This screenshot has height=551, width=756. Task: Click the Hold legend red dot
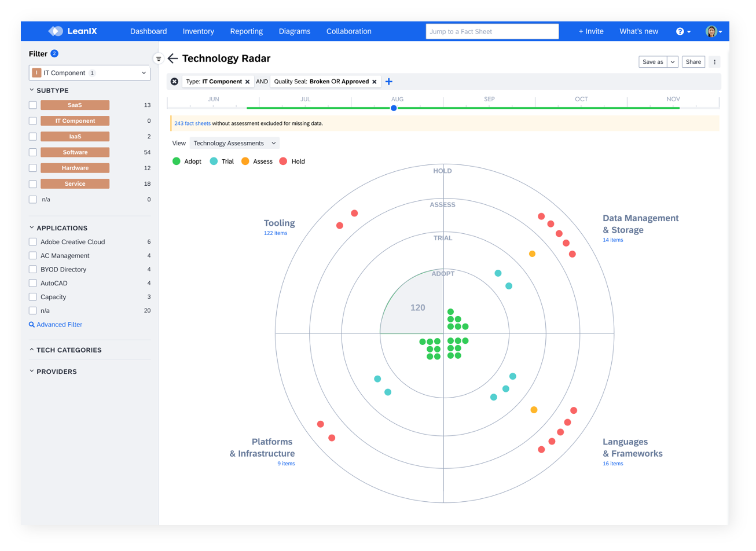click(283, 161)
